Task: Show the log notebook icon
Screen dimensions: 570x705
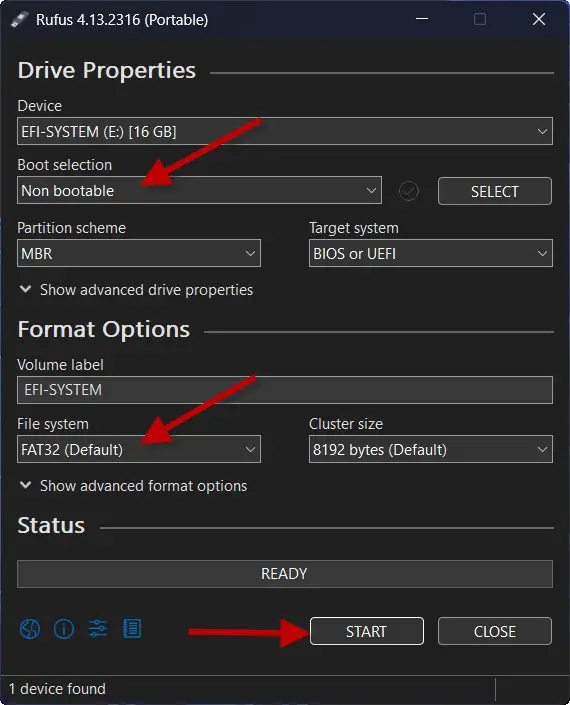Action: point(132,629)
